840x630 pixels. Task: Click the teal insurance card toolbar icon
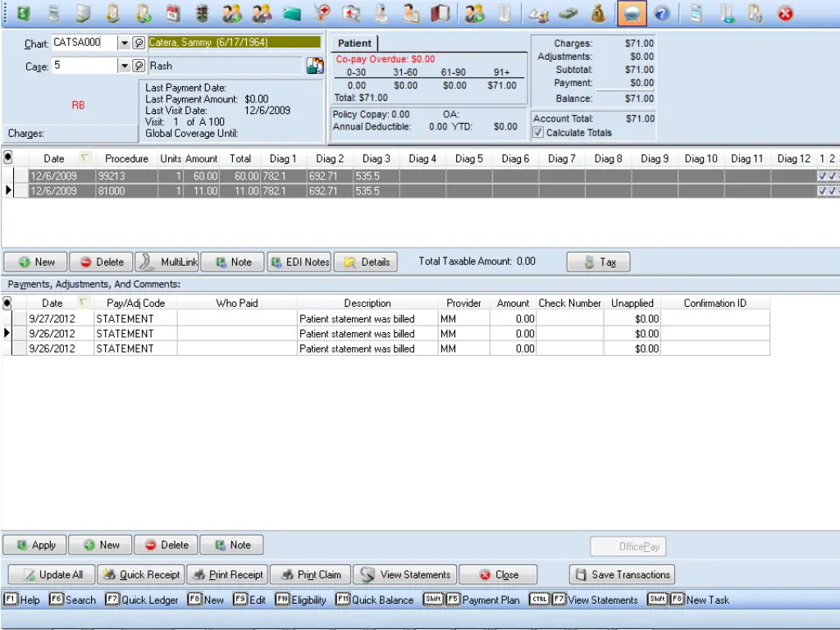point(292,13)
